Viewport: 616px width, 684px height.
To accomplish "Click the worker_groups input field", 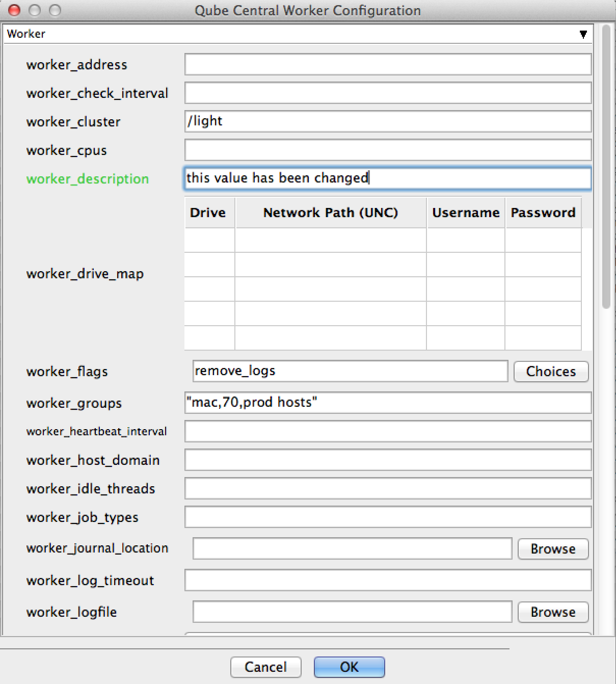I will point(387,403).
